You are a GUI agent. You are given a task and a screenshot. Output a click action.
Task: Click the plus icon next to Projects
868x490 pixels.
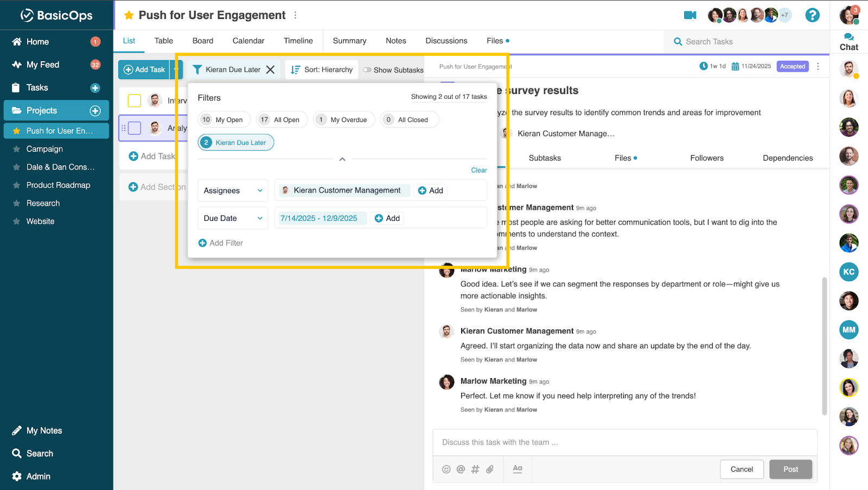(95, 111)
